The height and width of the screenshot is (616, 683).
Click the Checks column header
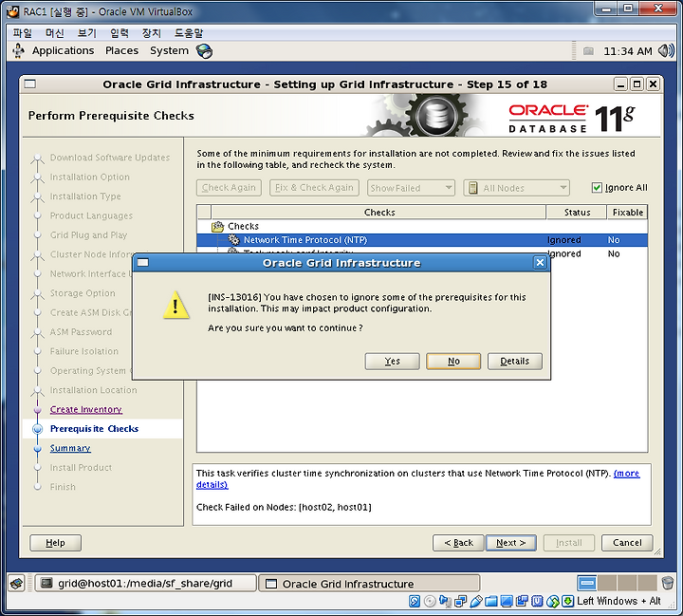(378, 213)
